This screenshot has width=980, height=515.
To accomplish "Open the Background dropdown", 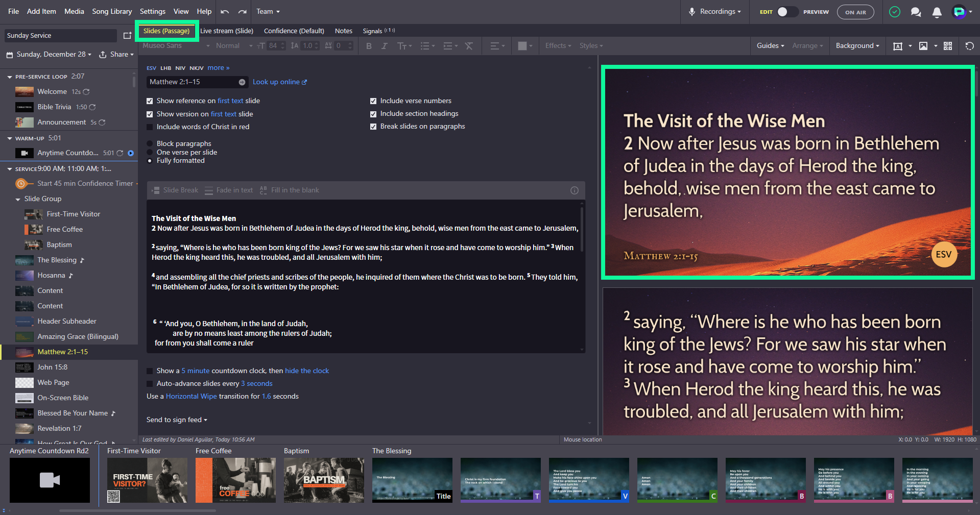I will click(857, 46).
